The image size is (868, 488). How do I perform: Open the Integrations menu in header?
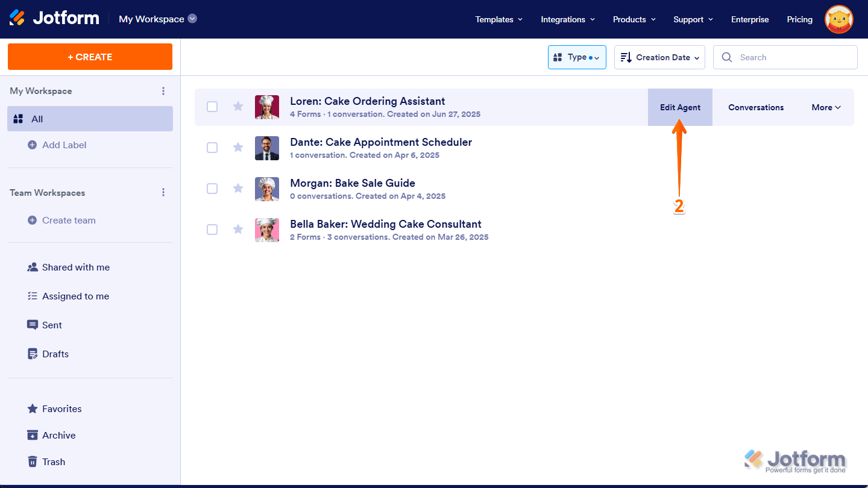click(567, 19)
